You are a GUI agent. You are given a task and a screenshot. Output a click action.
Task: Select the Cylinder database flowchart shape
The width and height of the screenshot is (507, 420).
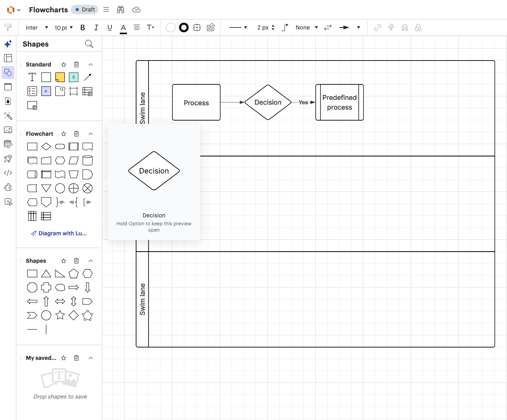(88, 160)
